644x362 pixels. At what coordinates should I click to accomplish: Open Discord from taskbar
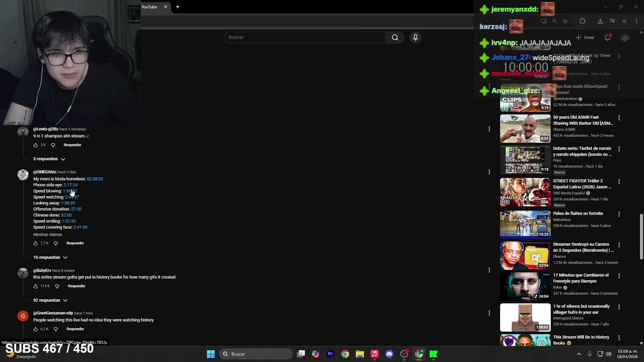pos(389,354)
